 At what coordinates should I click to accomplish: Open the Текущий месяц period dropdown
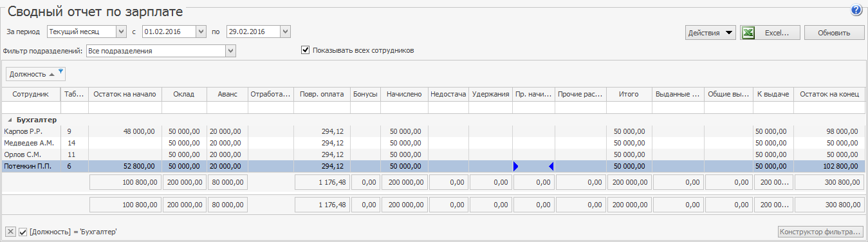122,31
